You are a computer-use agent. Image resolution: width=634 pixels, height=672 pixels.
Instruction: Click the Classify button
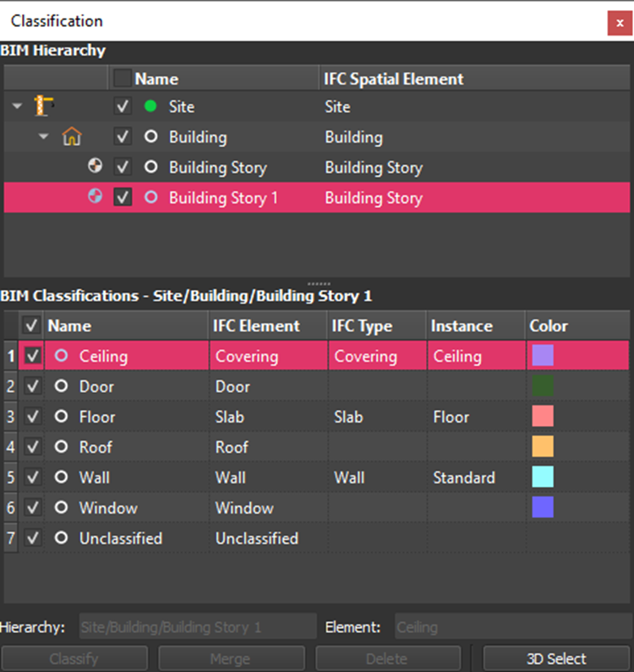(74, 658)
